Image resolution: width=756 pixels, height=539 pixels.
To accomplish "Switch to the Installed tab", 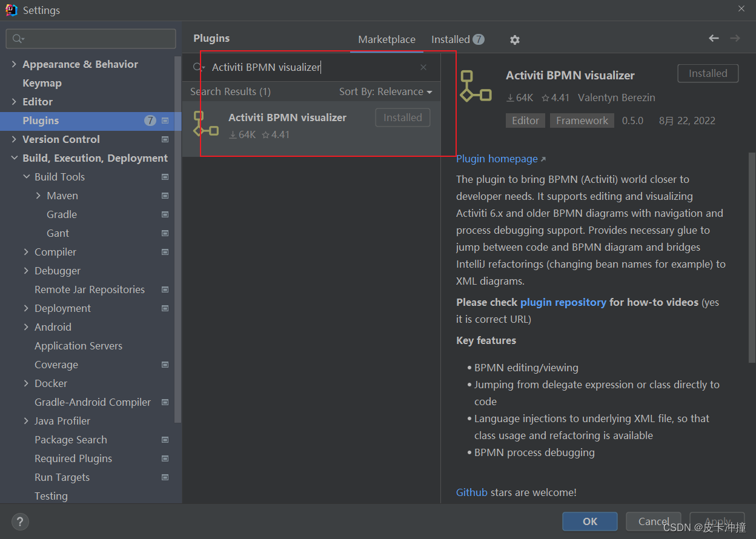I will (457, 39).
